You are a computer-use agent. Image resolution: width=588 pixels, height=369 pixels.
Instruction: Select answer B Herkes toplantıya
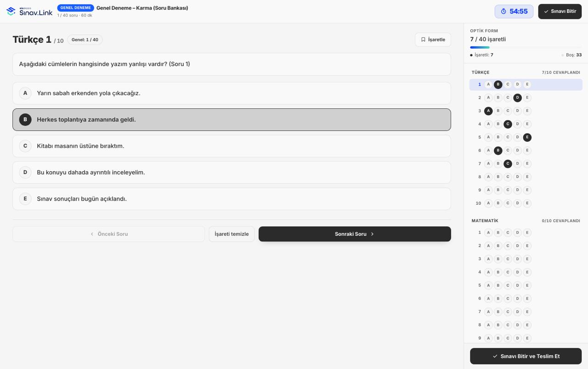(x=232, y=120)
